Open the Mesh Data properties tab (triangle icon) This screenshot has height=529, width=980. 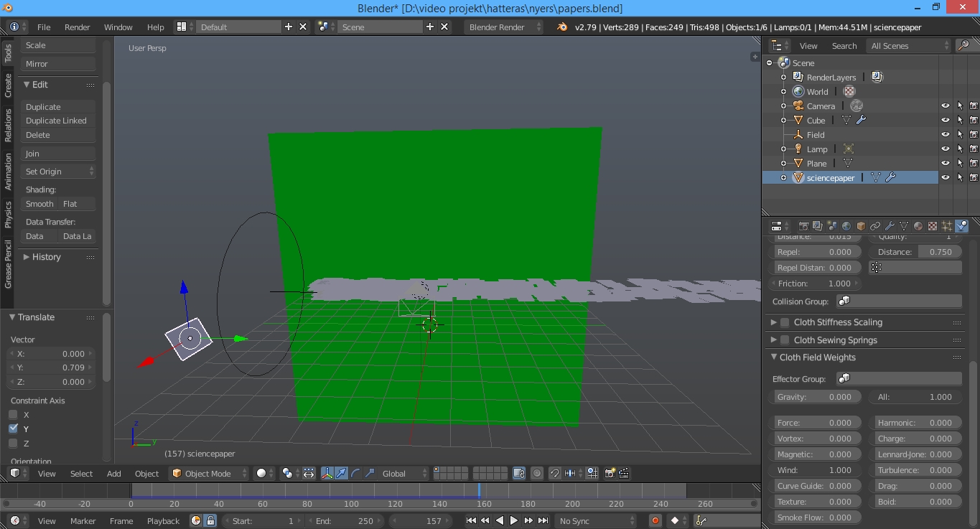[x=904, y=225]
